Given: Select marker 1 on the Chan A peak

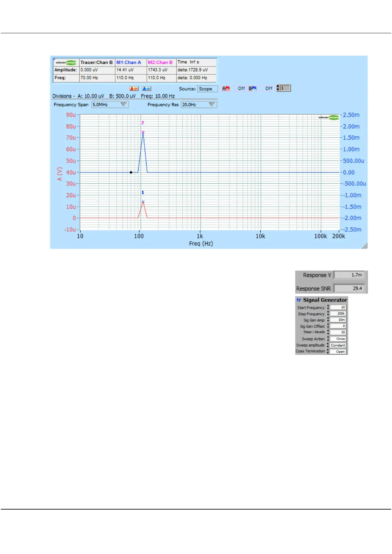Looking at the screenshot, I should coord(143,202).
